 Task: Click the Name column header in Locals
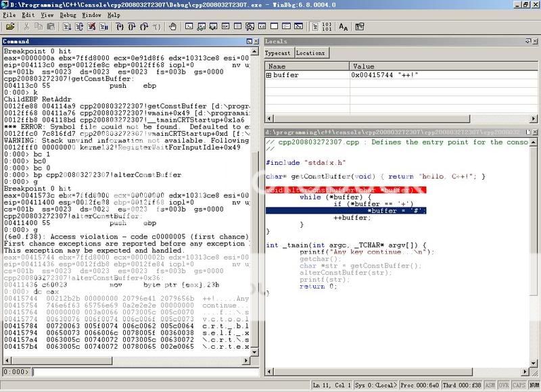click(x=307, y=66)
